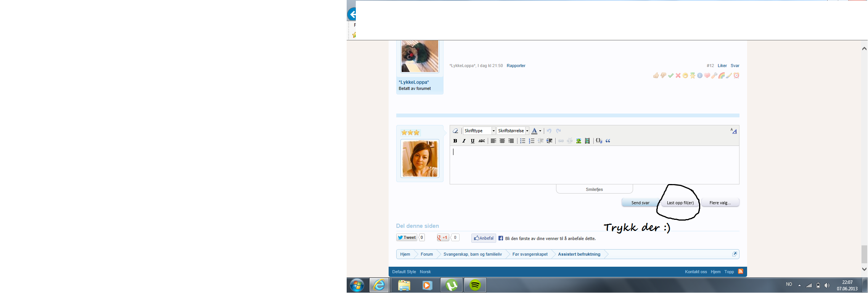Image resolution: width=868 pixels, height=293 pixels.
Task: Apply italic formatting in reply editor
Action: tap(464, 141)
